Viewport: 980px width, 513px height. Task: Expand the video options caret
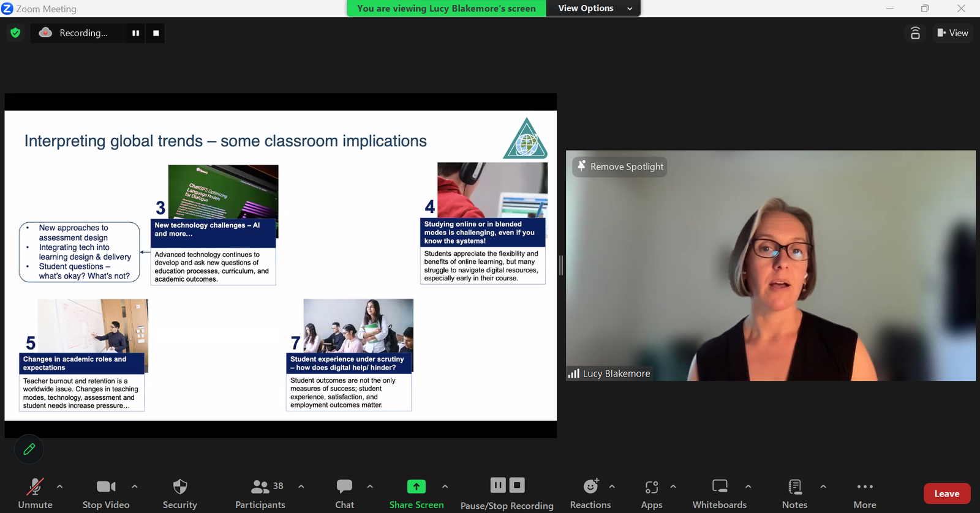point(135,487)
